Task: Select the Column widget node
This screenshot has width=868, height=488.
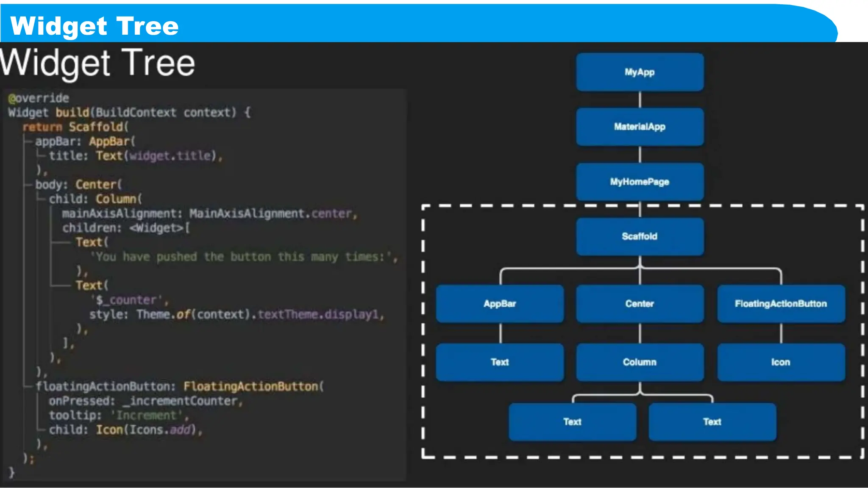Action: pos(640,362)
